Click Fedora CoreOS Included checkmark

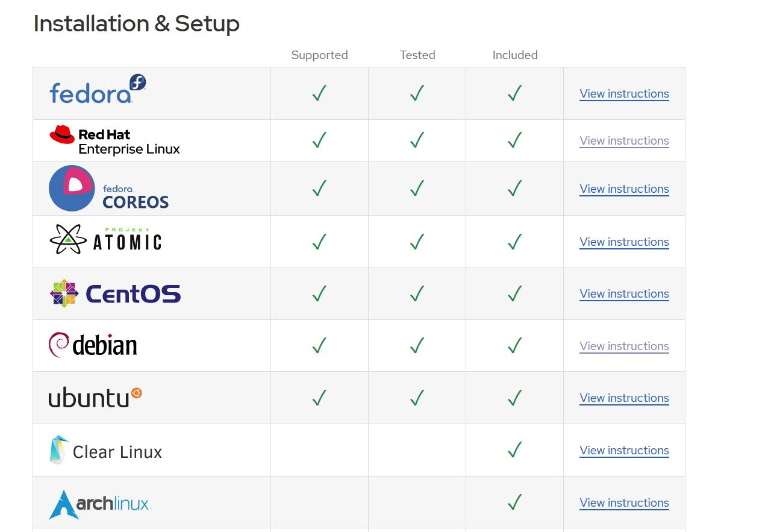[x=514, y=188]
